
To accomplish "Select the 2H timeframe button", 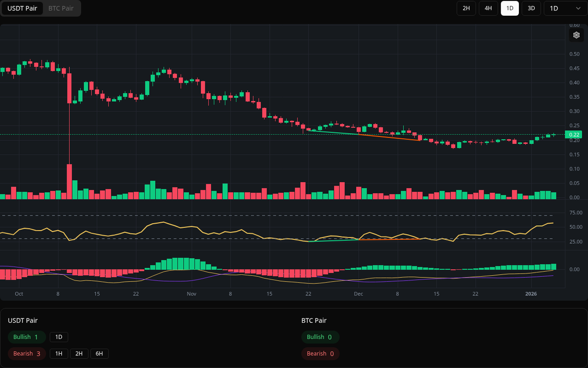I will click(466, 8).
